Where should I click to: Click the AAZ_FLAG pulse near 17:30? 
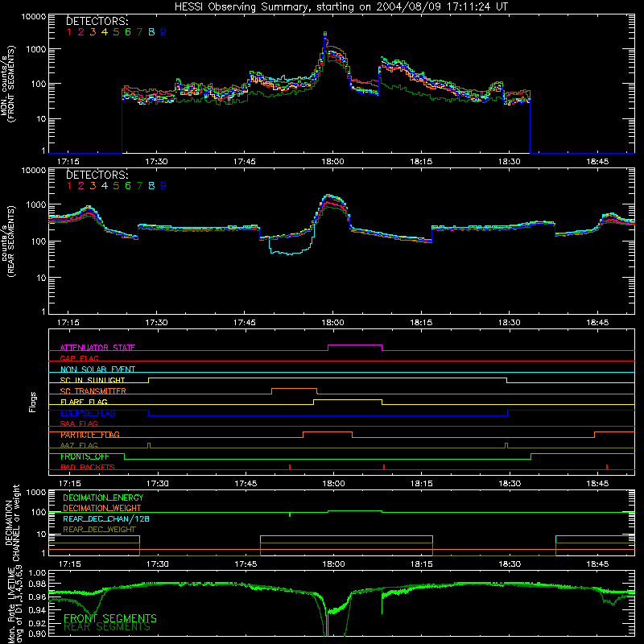click(x=149, y=445)
